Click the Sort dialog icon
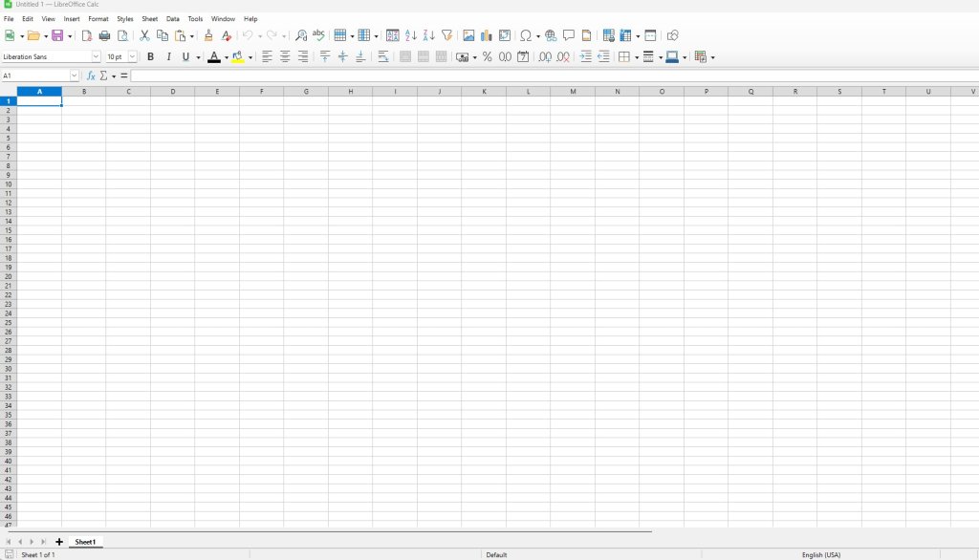The width and height of the screenshot is (979, 560). (x=393, y=35)
